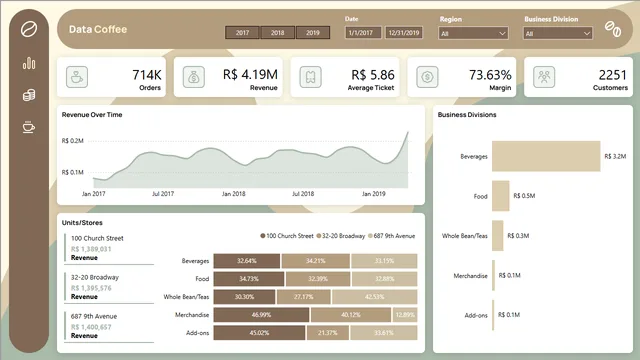The width and height of the screenshot is (640, 360).
Task: Open the bar chart page in sidebar
Action: [x=29, y=63]
